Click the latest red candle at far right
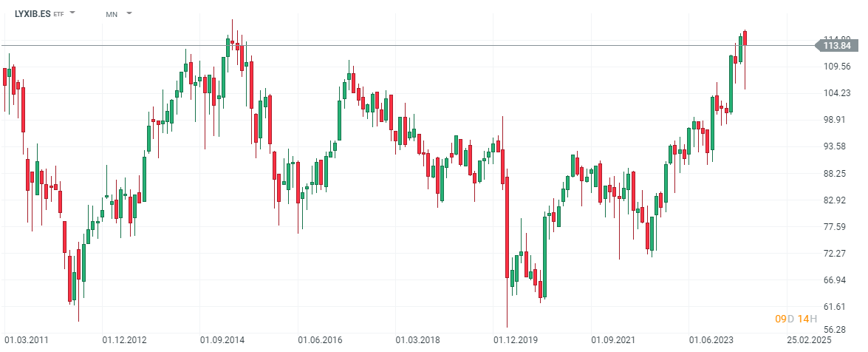 point(745,38)
